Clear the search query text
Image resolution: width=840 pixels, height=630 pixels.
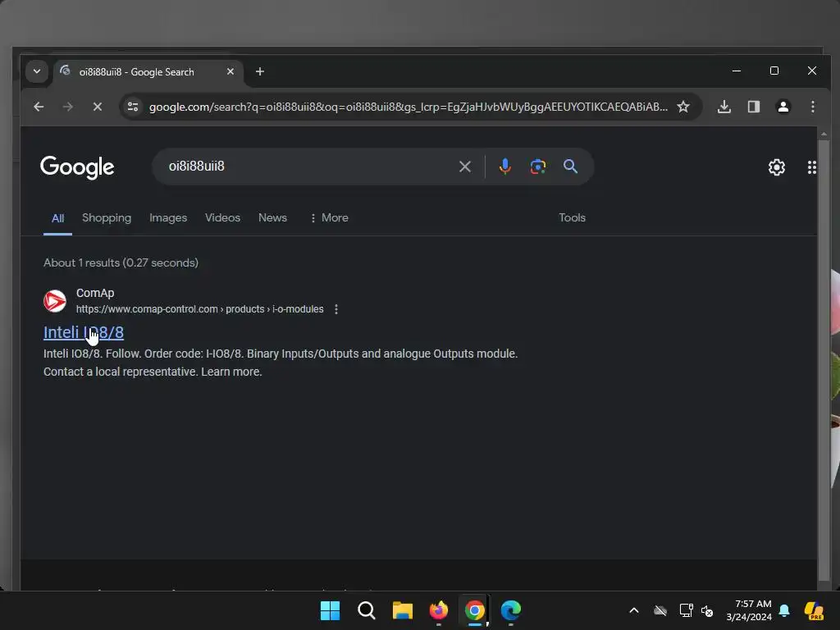(x=465, y=167)
